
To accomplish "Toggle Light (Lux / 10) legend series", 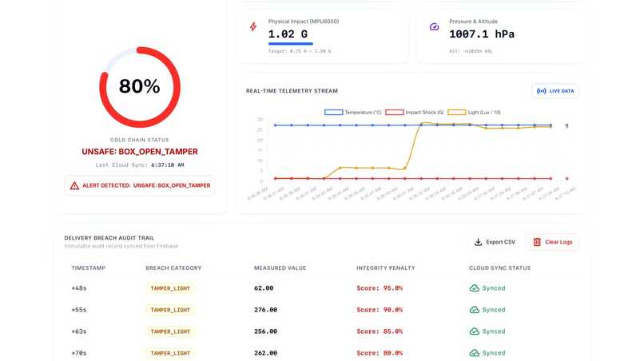I will (x=474, y=112).
